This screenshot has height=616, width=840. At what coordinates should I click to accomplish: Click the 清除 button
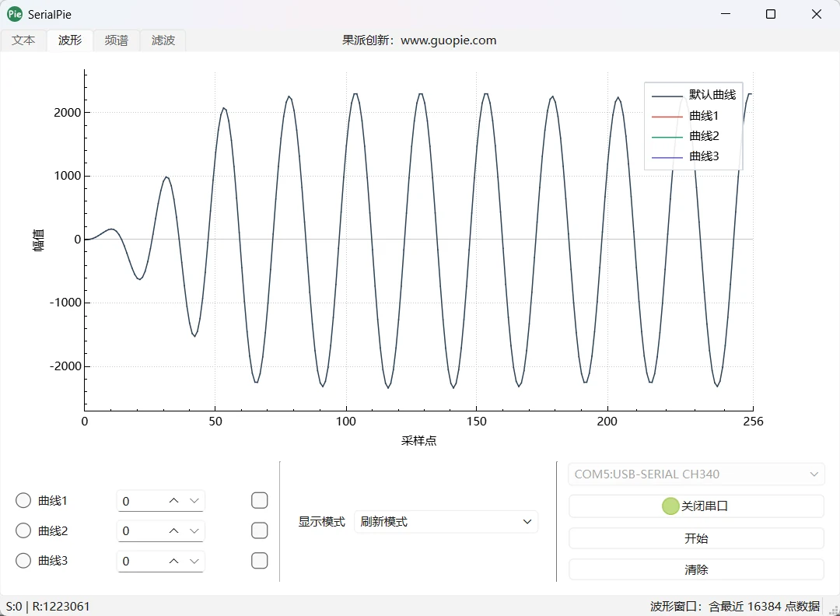click(x=696, y=569)
